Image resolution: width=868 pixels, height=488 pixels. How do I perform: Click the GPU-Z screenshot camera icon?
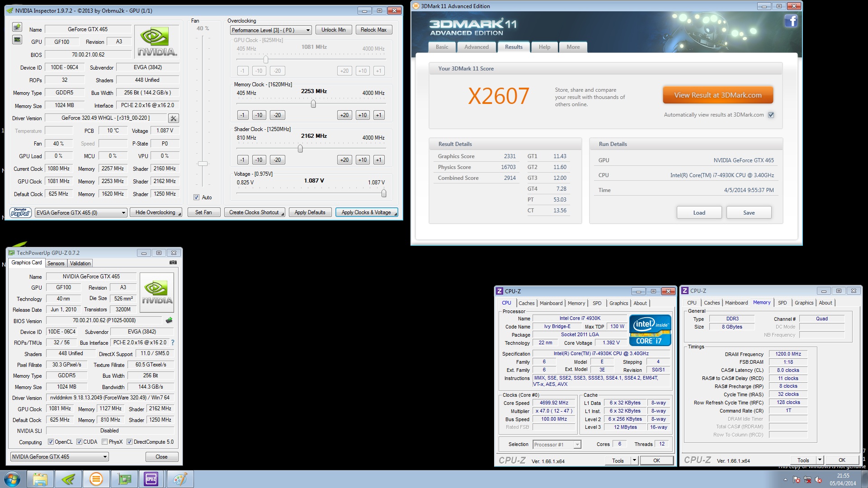(173, 263)
